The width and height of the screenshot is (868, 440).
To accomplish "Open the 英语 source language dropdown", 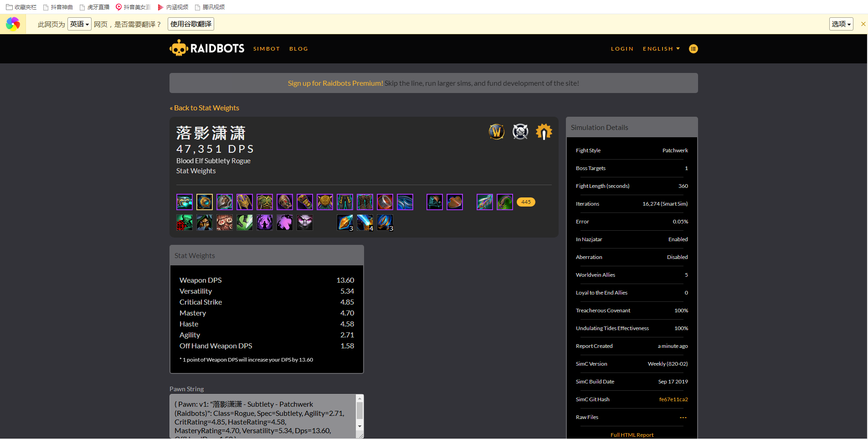I will pos(79,24).
